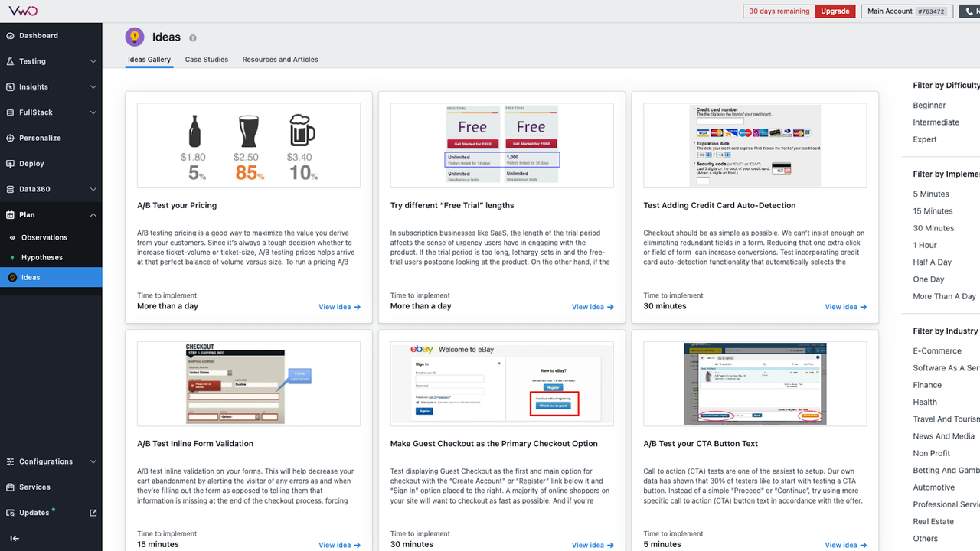Filter ideas by News And Media

(944, 436)
